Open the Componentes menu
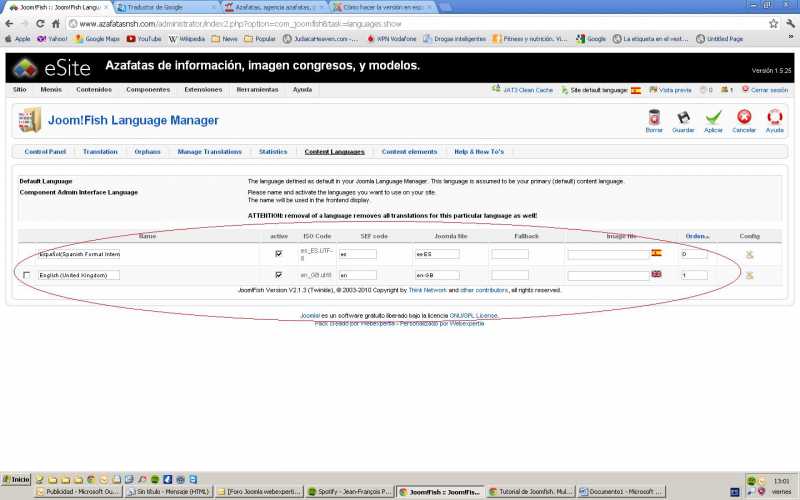 [148, 90]
